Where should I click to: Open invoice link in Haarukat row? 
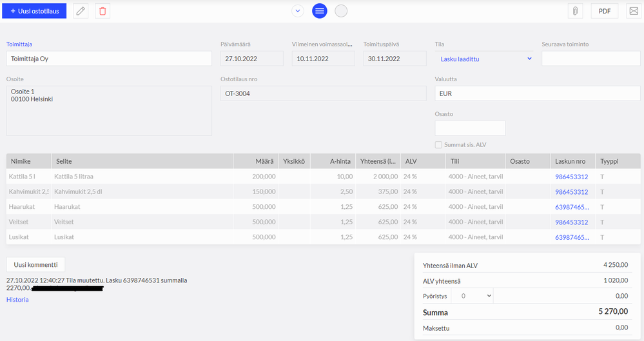click(571, 207)
